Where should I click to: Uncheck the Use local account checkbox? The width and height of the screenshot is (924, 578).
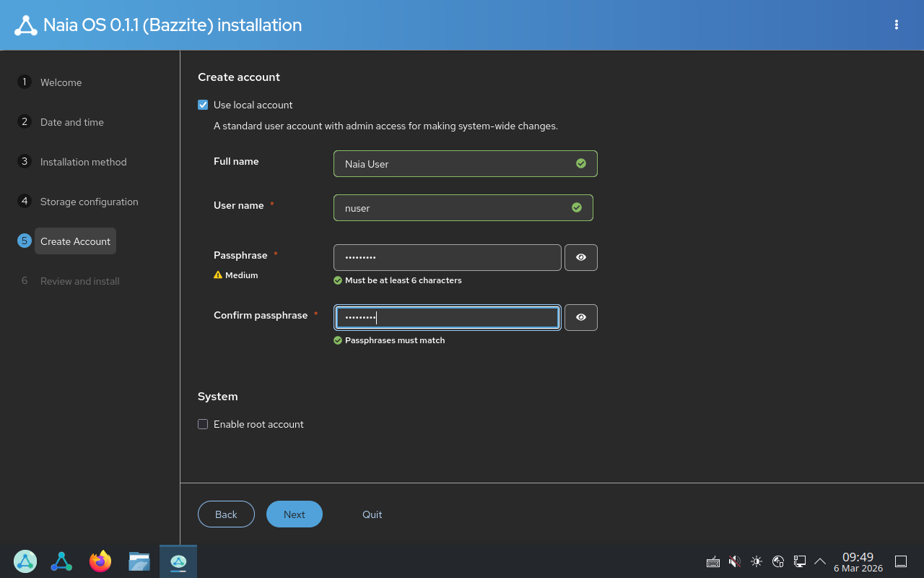click(x=203, y=105)
